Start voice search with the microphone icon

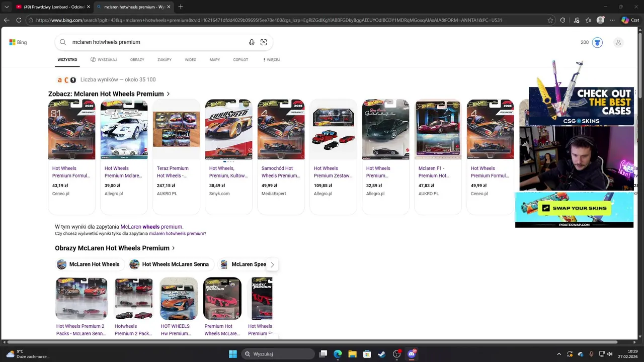(252, 42)
